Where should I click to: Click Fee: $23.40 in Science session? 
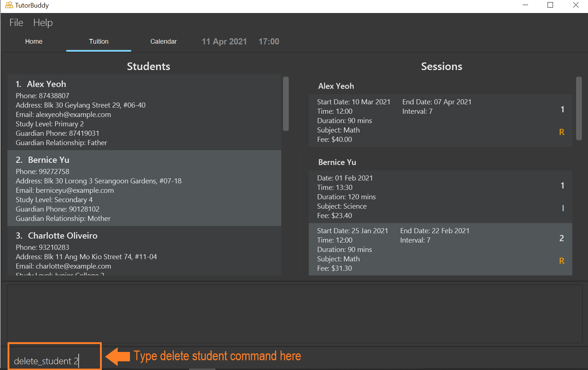tap(335, 216)
